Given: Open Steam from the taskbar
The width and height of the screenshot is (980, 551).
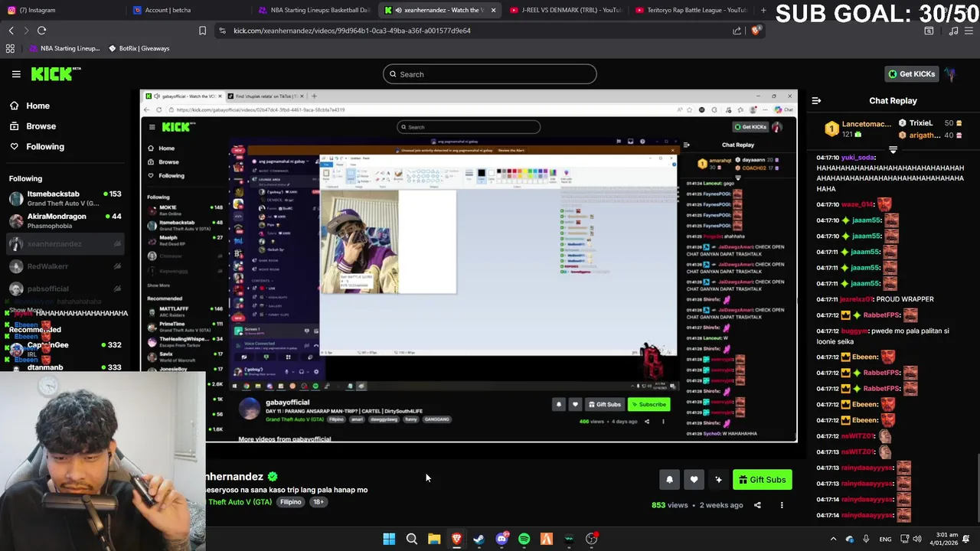Looking at the screenshot, I should pyautogui.click(x=479, y=539).
